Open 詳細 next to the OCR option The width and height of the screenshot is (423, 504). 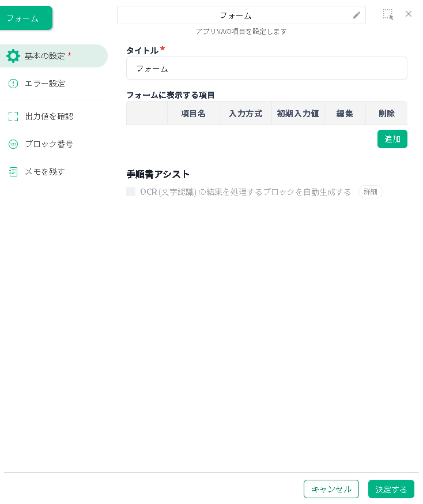pos(370,192)
